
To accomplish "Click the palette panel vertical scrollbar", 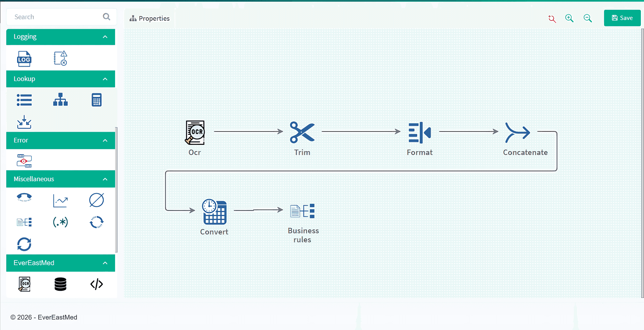I will (116, 189).
